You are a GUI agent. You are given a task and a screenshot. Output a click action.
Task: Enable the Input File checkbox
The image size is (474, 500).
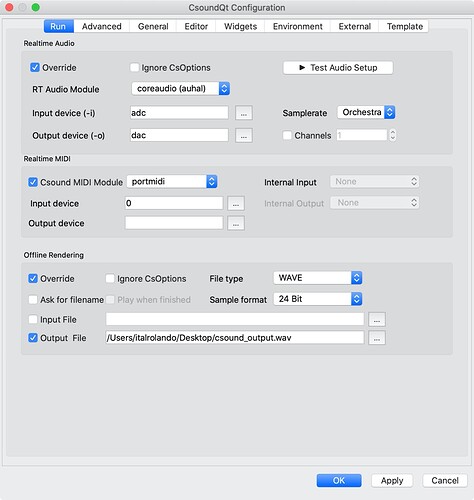(x=33, y=319)
